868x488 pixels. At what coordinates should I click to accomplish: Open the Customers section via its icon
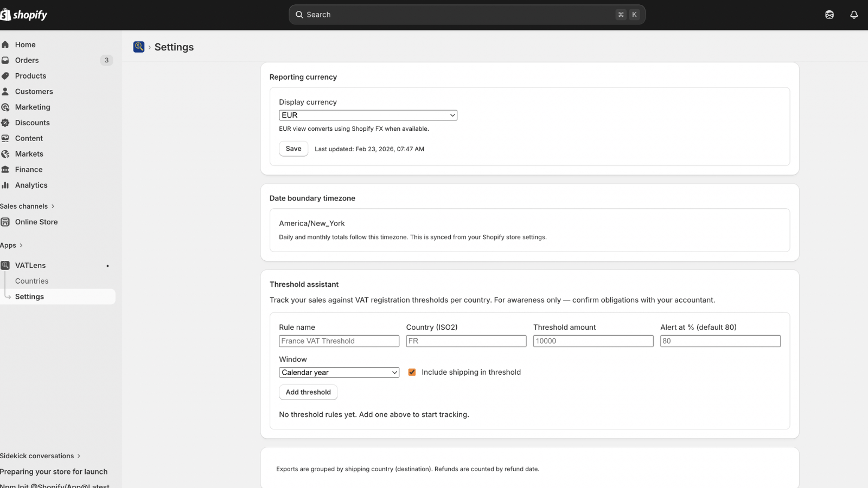pos(5,91)
